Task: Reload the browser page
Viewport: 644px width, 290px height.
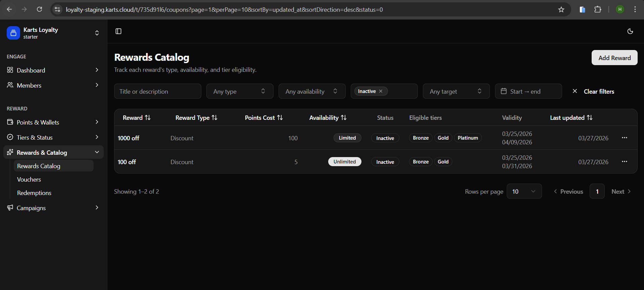Action: pos(40,9)
